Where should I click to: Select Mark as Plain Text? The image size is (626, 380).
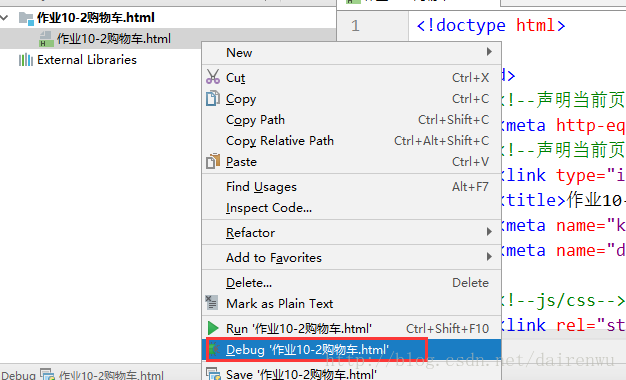352,303
